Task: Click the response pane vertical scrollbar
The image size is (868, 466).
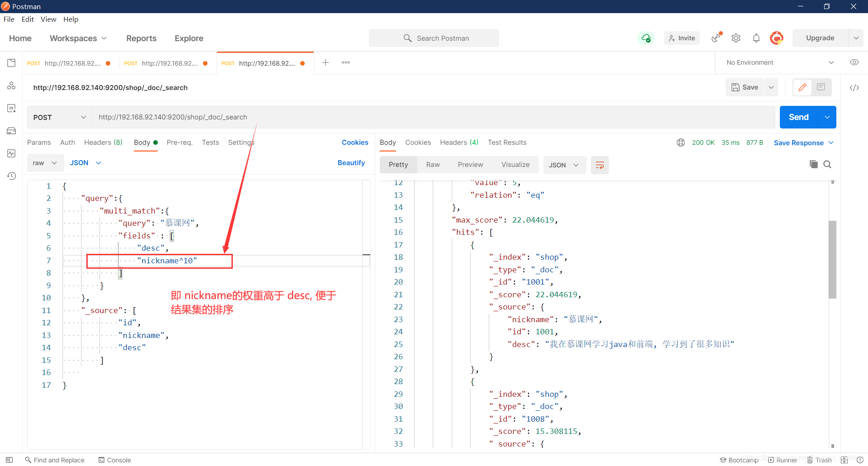Action: click(832, 259)
